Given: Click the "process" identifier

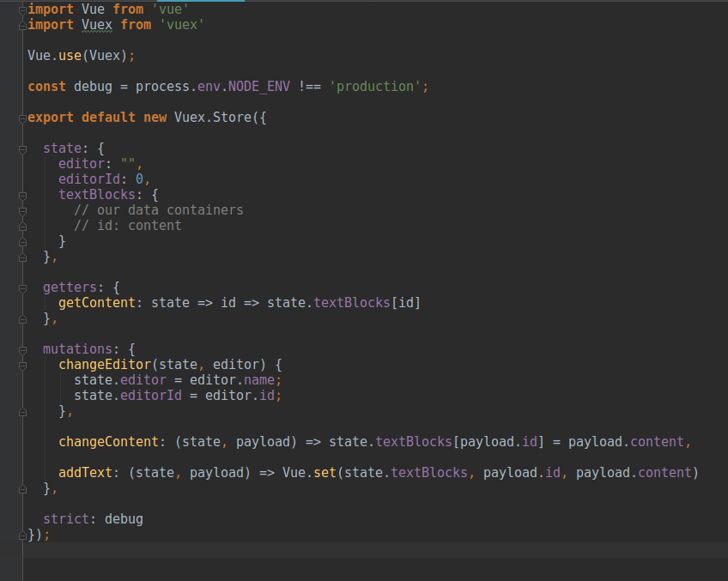Looking at the screenshot, I should click(x=162, y=87).
